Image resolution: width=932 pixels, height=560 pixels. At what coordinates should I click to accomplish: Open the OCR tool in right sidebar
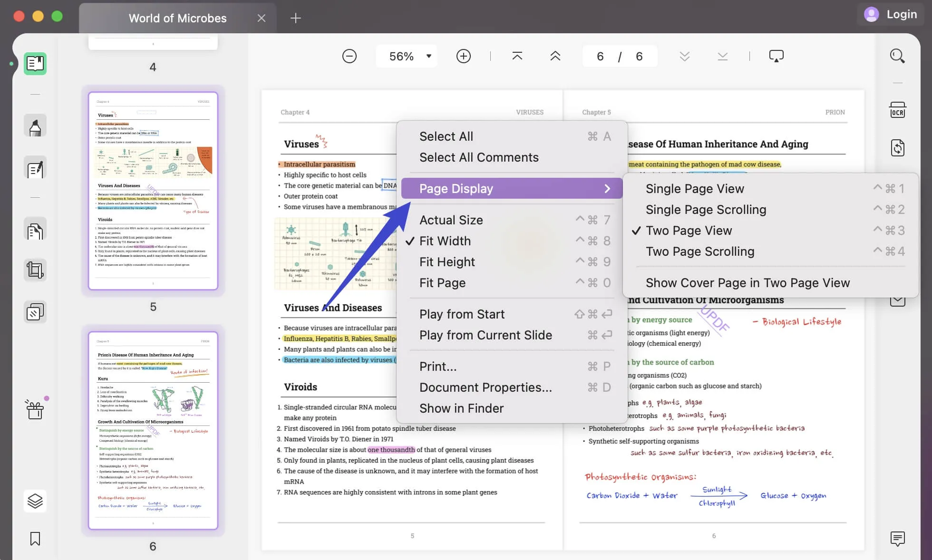point(897,111)
